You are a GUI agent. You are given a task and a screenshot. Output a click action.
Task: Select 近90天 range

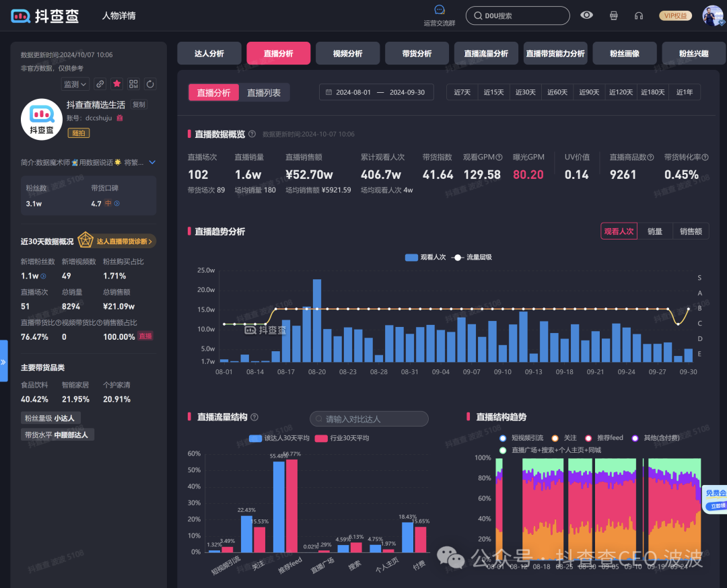point(589,92)
